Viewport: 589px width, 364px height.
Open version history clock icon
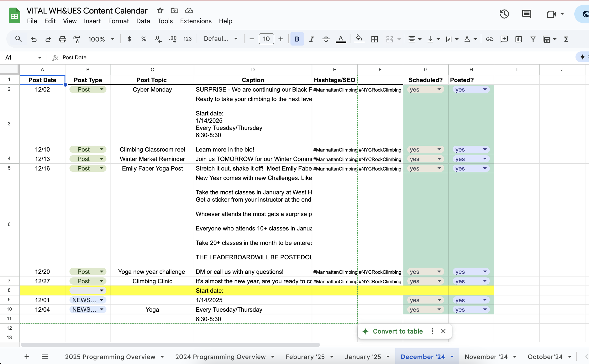[x=504, y=14]
